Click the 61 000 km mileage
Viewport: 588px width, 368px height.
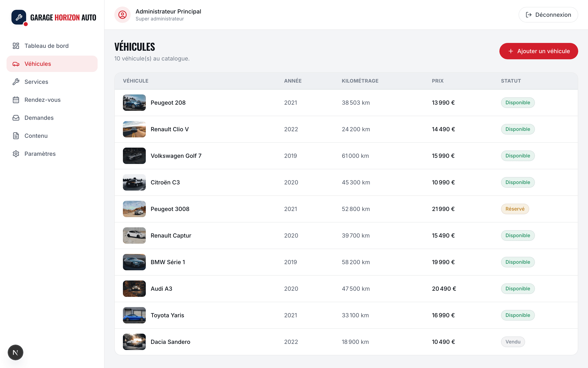point(355,156)
